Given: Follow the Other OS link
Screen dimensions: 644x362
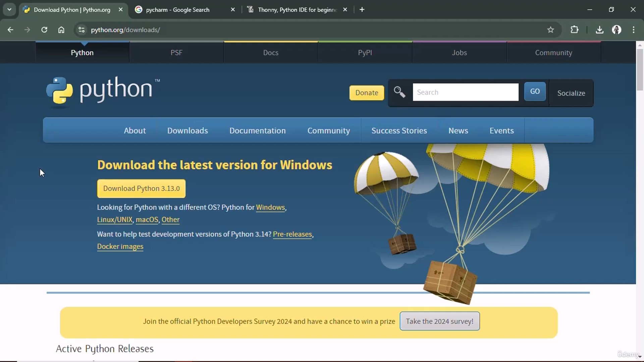Looking at the screenshot, I should coord(170,220).
